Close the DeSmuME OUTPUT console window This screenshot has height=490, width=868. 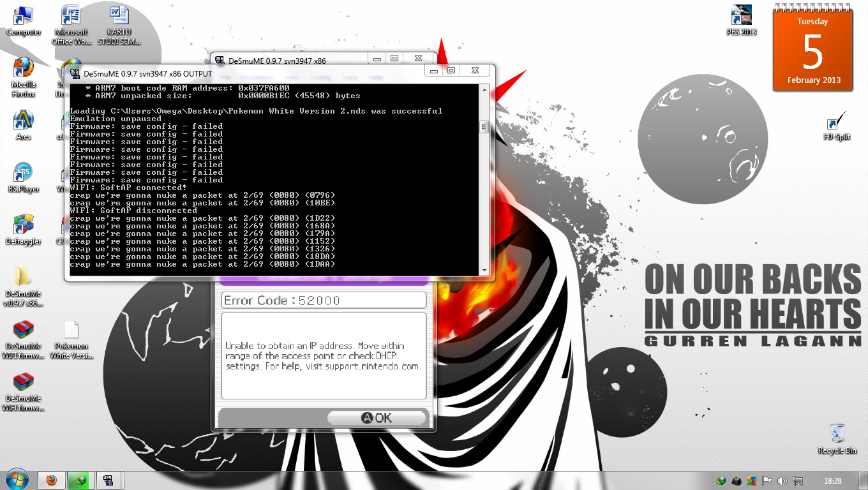point(475,70)
